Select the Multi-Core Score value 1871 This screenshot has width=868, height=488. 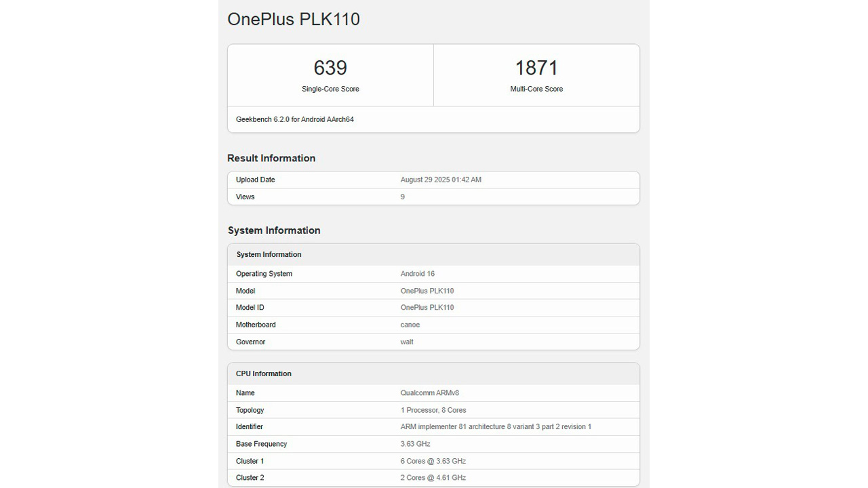(536, 68)
